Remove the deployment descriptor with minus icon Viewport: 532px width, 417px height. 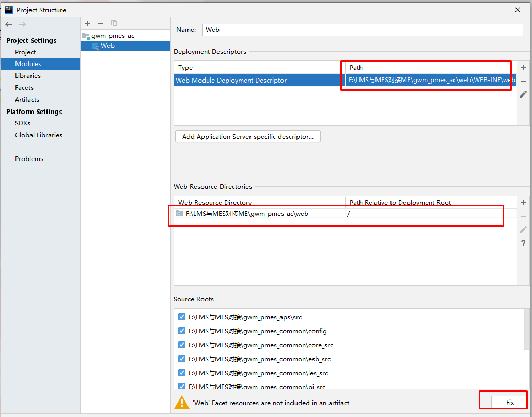tap(523, 81)
